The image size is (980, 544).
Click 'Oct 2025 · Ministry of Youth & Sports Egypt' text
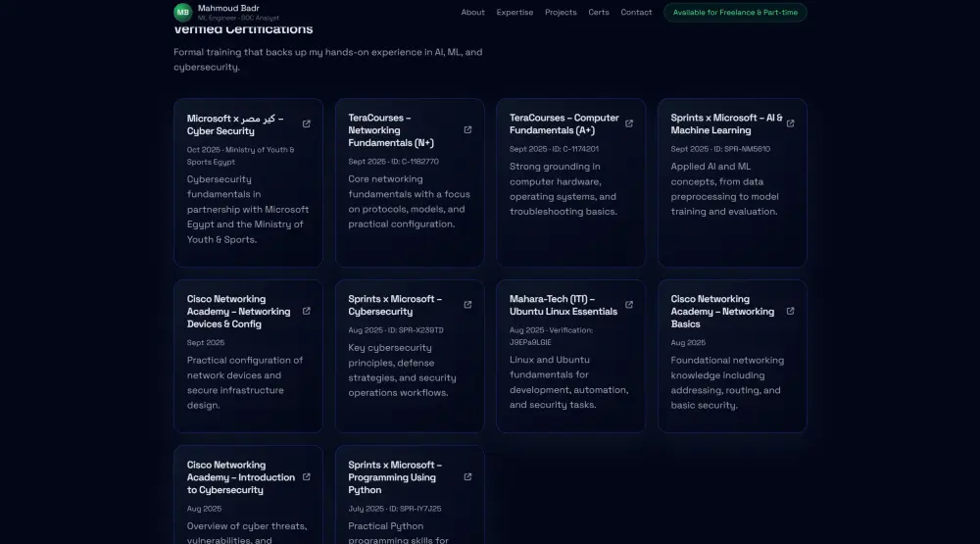(x=241, y=156)
